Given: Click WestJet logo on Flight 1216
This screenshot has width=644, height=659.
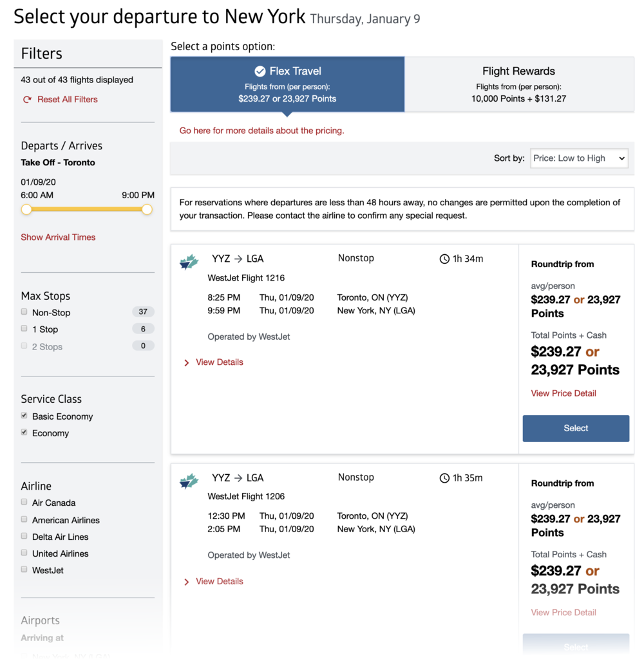Looking at the screenshot, I should 189,261.
